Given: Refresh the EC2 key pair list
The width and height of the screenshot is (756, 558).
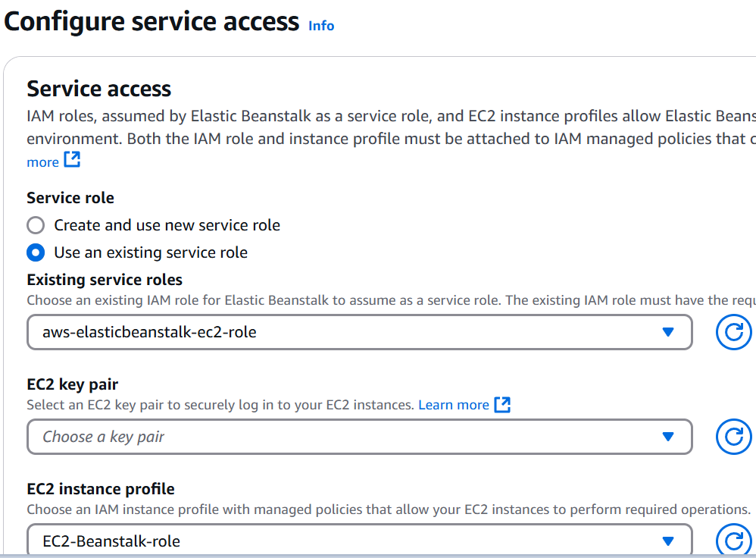Looking at the screenshot, I should tap(734, 437).
